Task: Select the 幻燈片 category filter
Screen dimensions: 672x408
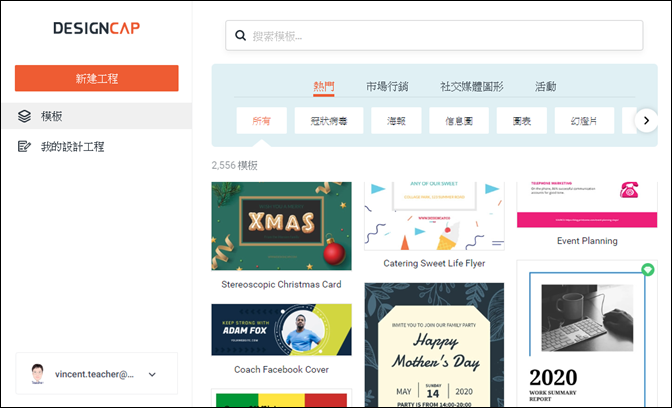Action: click(x=584, y=121)
